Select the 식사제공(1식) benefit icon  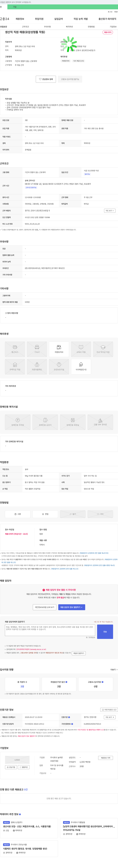tap(81, 367)
